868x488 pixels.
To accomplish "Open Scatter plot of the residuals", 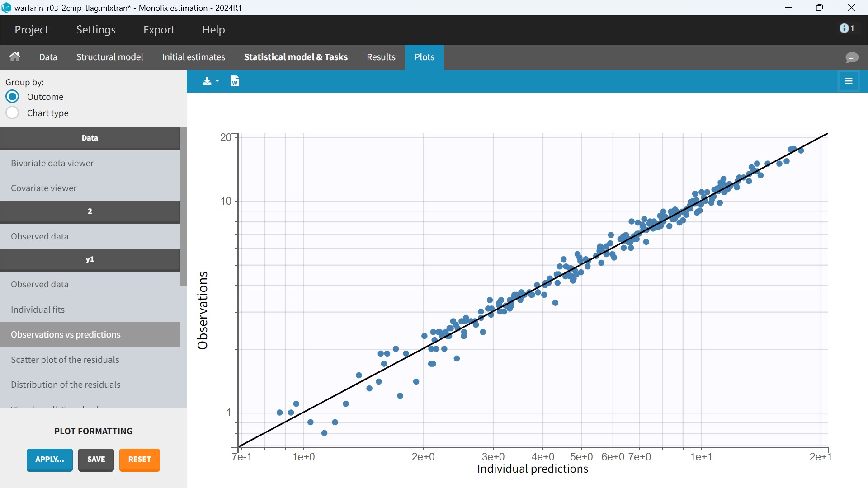I will click(x=65, y=360).
